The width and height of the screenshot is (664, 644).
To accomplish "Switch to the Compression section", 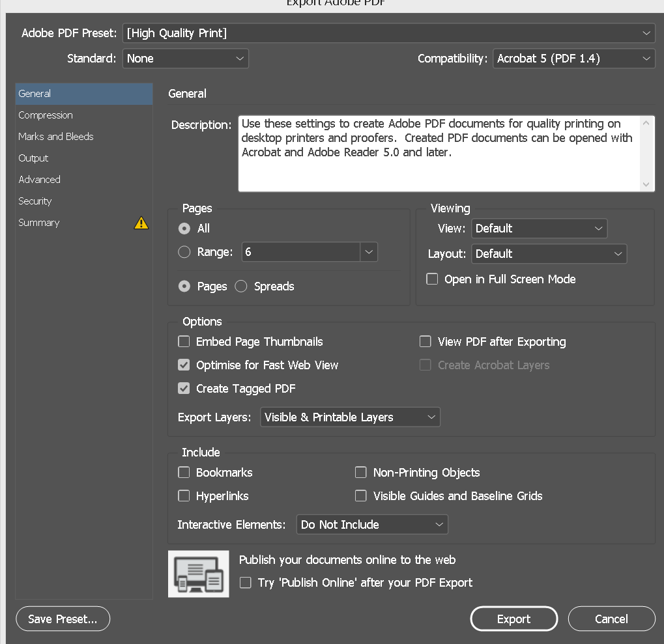I will point(46,115).
